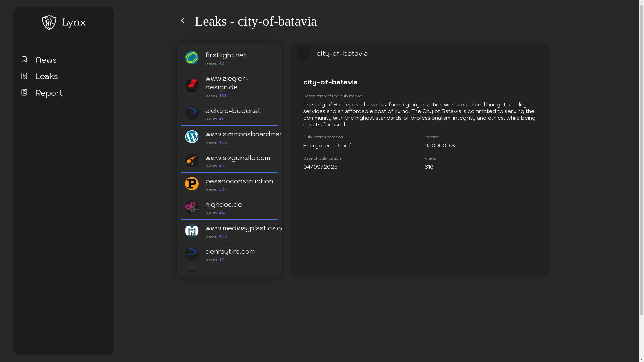Click the medwayplastics logo icon
Image resolution: width=644 pixels, height=362 pixels.
click(192, 231)
